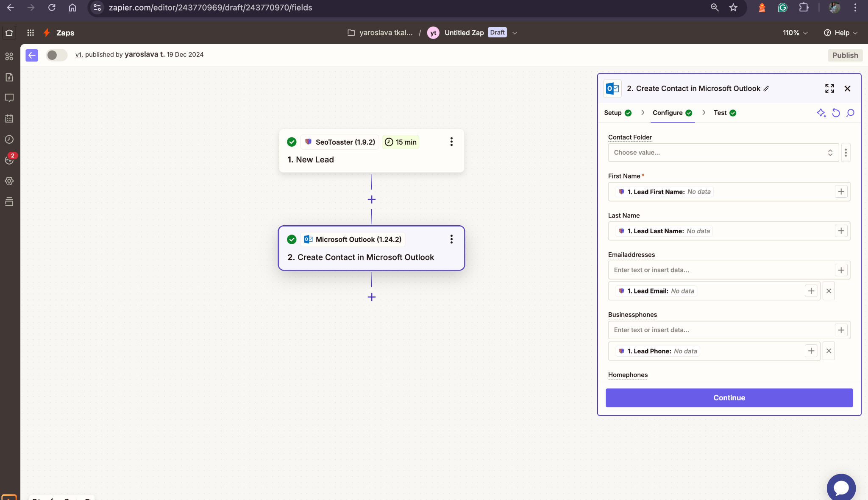Open the versions stack icon in sidebar
The width and height of the screenshot is (868, 500).
point(9,202)
